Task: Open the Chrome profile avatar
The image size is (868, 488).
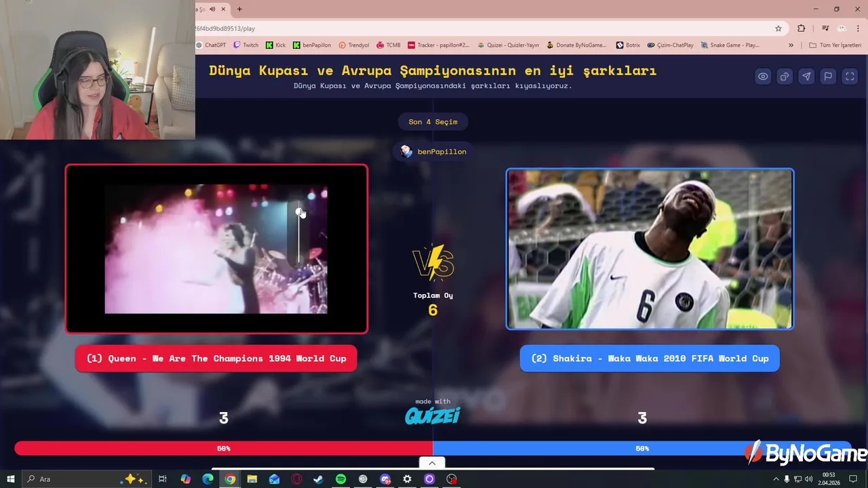Action: point(842,28)
